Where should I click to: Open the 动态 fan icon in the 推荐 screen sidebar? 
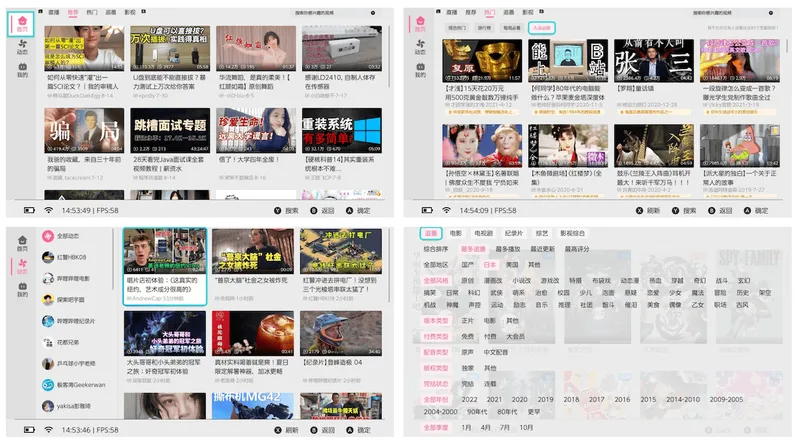coord(22,44)
